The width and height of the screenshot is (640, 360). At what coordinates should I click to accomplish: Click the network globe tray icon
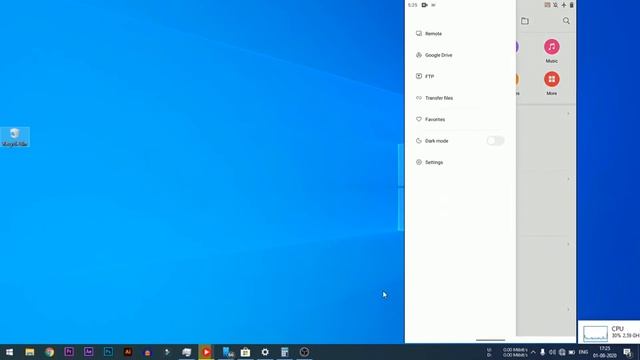pos(562,352)
